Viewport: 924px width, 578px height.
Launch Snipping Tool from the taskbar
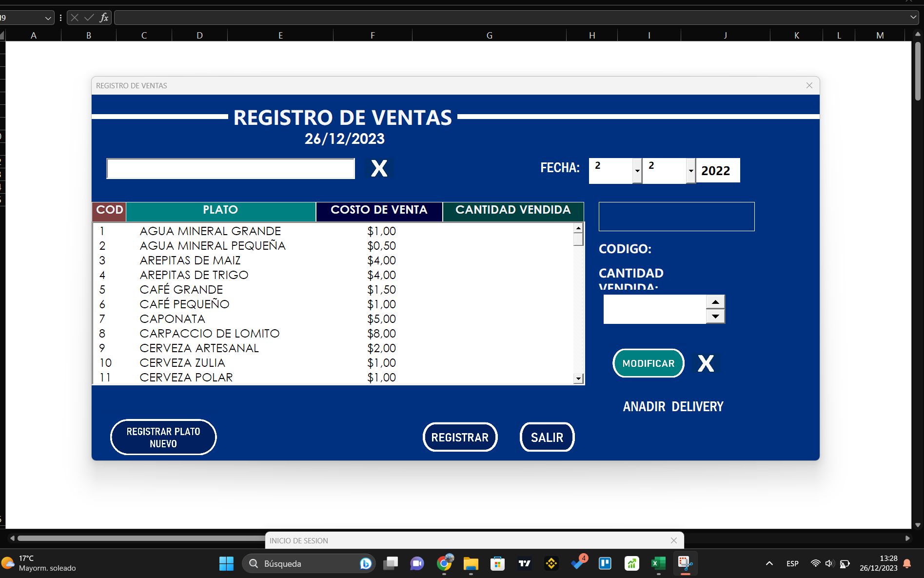[685, 563]
